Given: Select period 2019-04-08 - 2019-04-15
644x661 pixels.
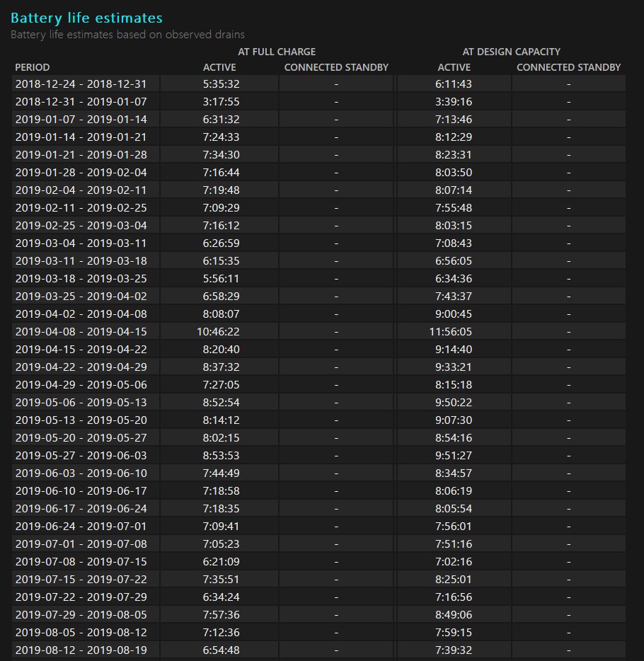Looking at the screenshot, I should 81,332.
